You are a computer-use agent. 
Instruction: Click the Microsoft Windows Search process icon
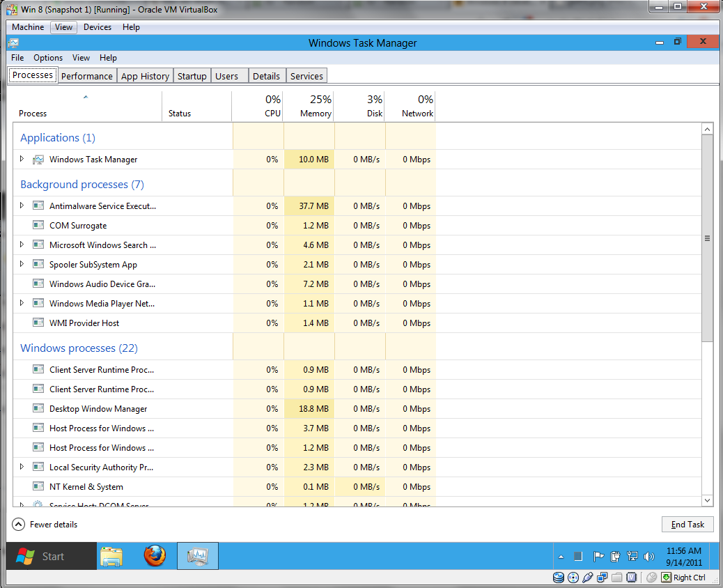tap(38, 245)
